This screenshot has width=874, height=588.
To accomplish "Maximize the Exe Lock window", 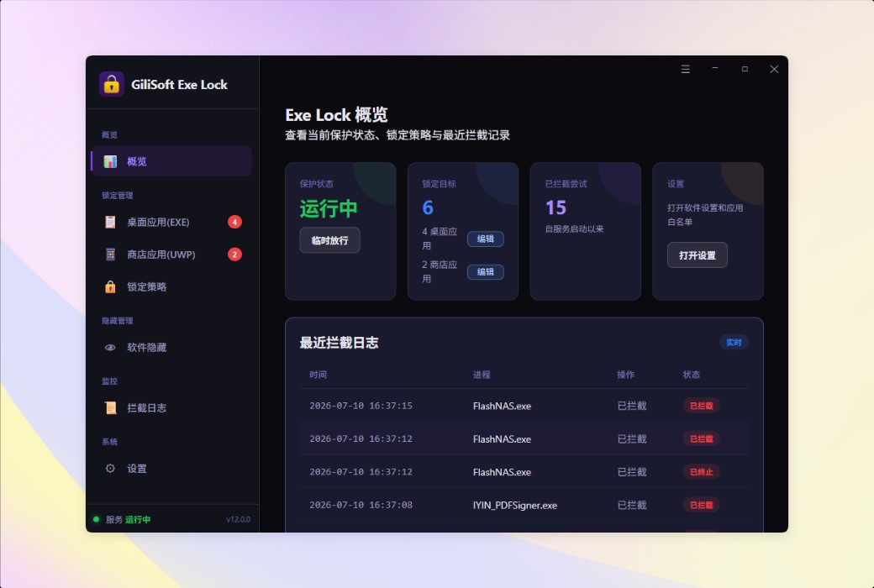I will [745, 69].
